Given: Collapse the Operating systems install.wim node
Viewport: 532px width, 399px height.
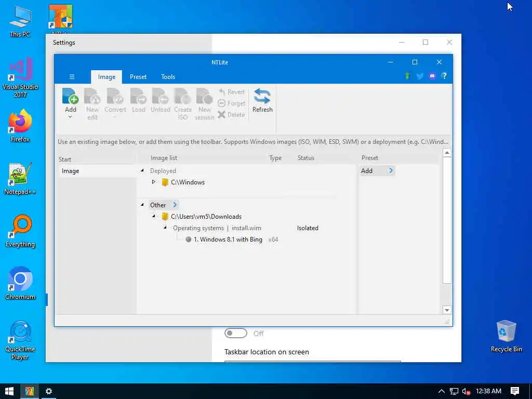Looking at the screenshot, I should 165,228.
